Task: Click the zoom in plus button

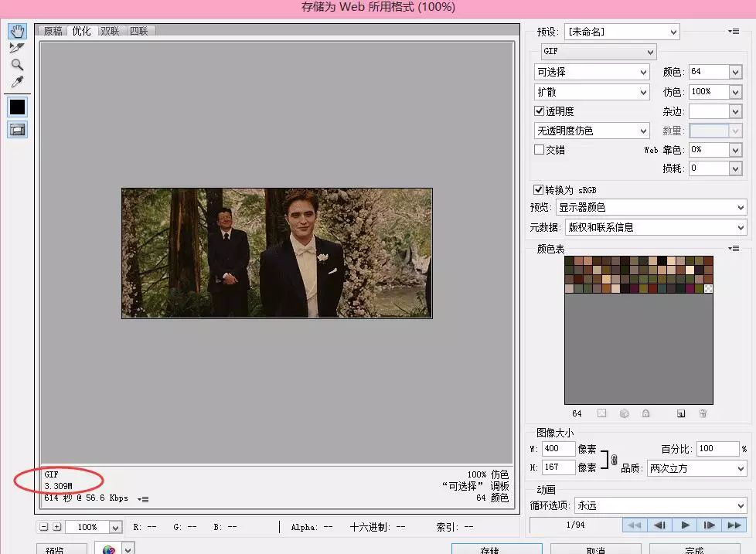Action: pos(57,527)
